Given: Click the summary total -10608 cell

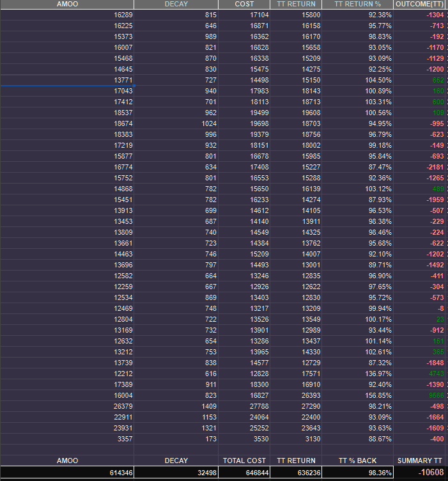Looking at the screenshot, I should pos(419,473).
